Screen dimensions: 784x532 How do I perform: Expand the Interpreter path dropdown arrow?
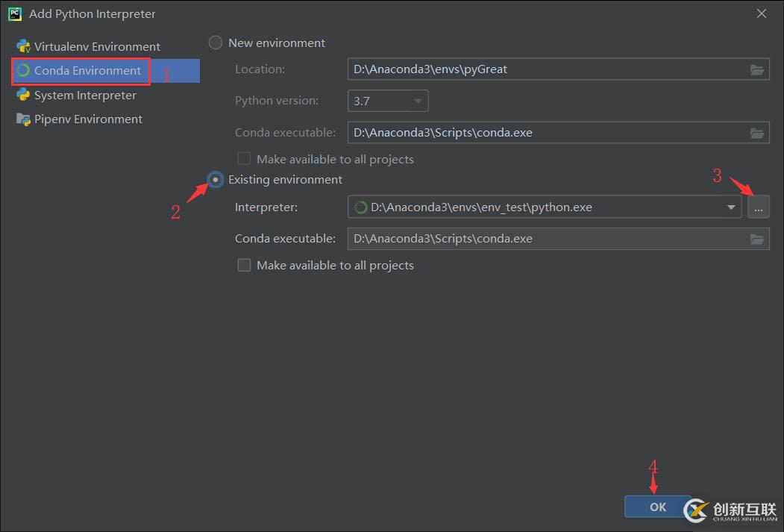[732, 207]
